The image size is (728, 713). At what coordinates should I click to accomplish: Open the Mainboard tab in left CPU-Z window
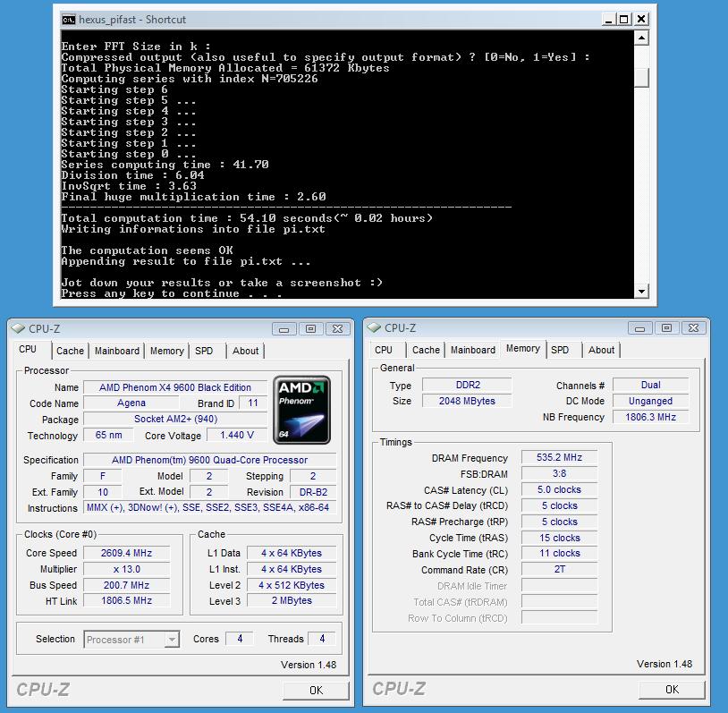click(117, 351)
